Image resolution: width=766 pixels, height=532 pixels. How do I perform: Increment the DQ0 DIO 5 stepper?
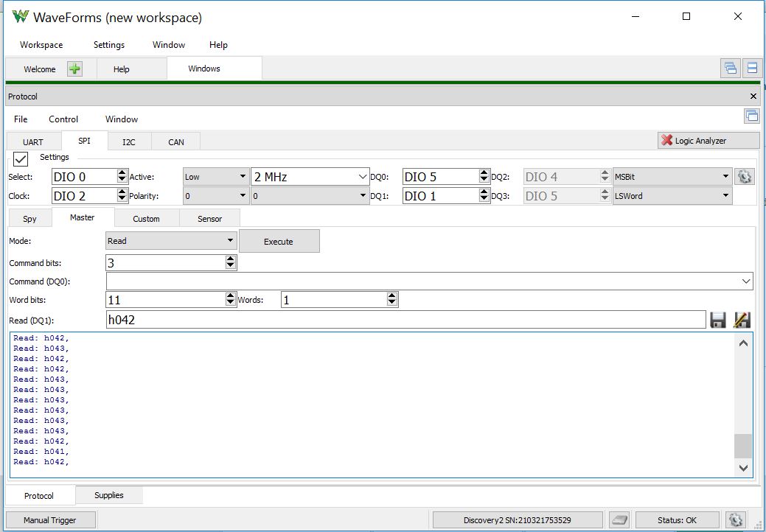484,172
